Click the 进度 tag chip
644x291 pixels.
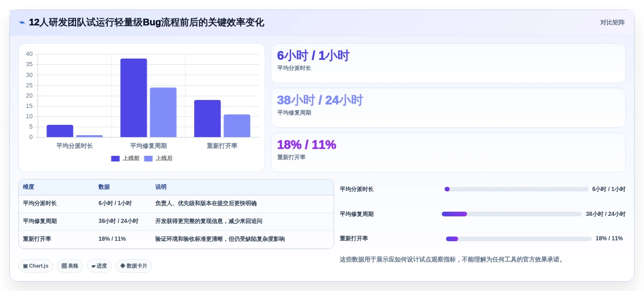[x=99, y=266]
